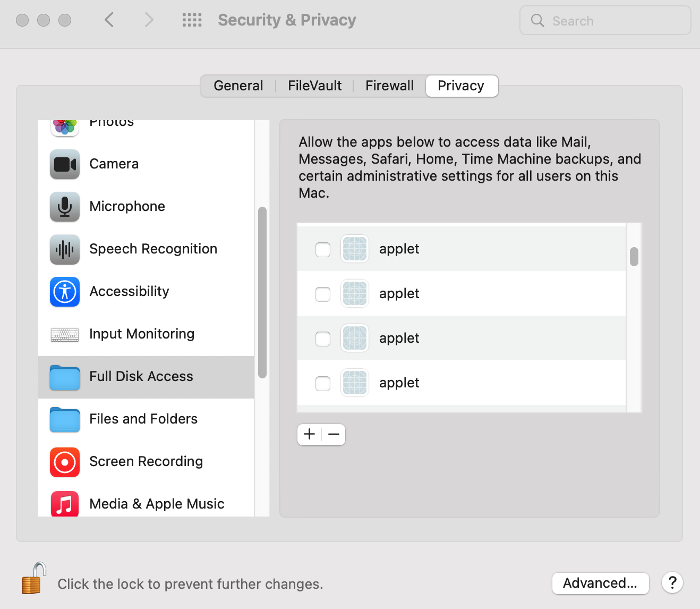Click the Speech Recognition waveform icon
The width and height of the screenshot is (700, 609).
pos(64,249)
